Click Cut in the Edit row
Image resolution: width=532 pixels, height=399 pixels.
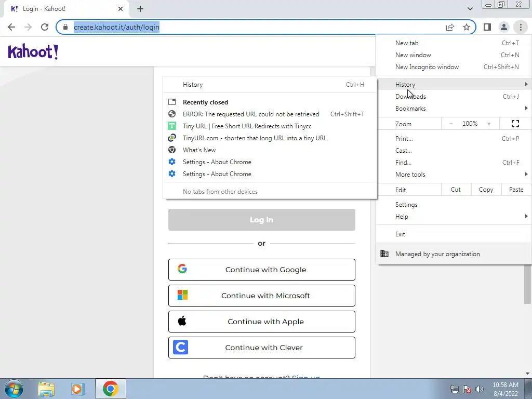(x=456, y=190)
